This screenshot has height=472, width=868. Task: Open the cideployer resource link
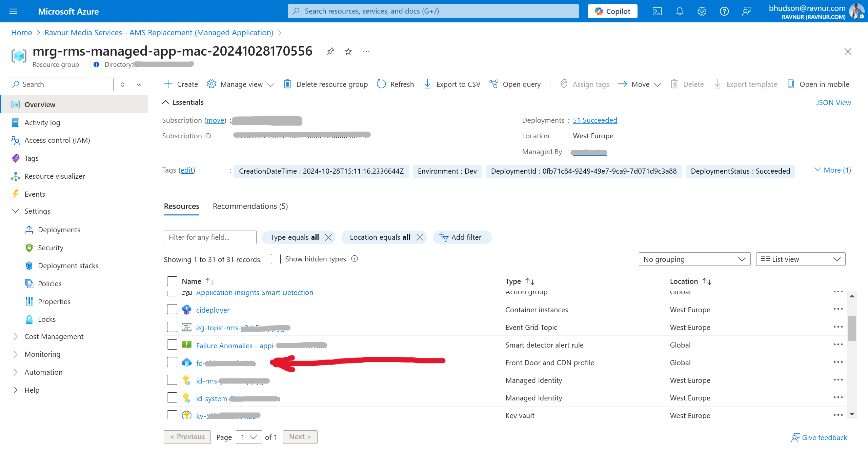[x=213, y=310]
